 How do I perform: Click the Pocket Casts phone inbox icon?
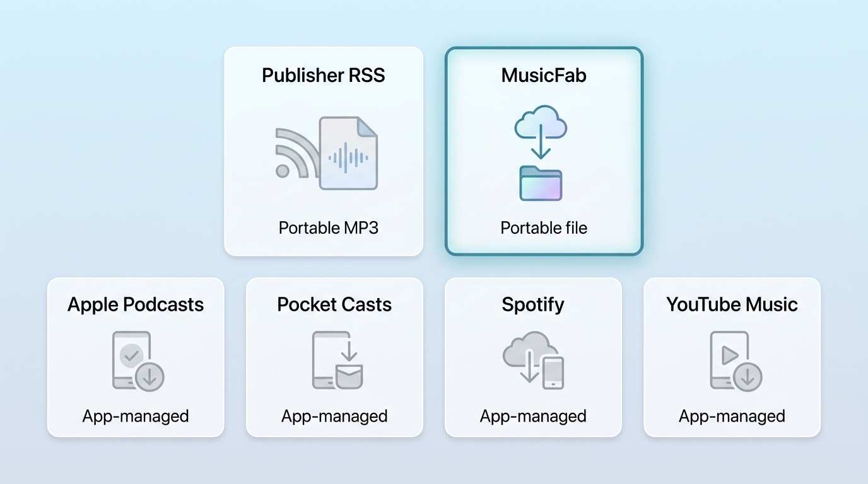(x=337, y=360)
